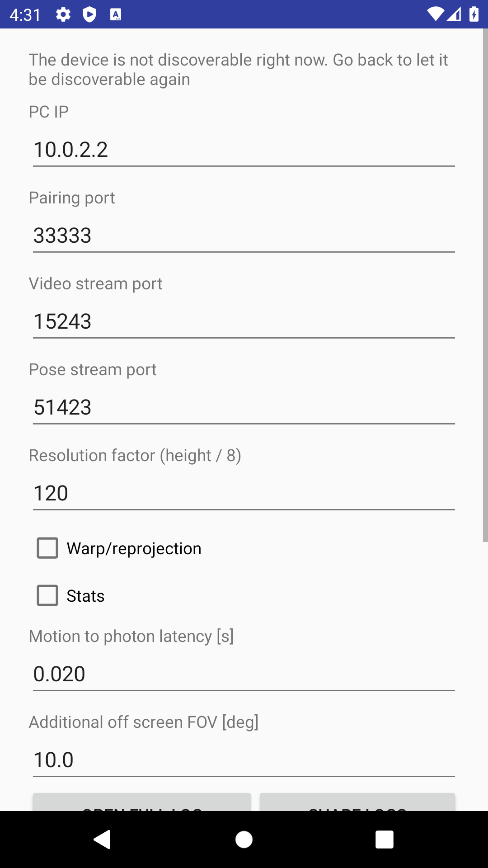Focus the Pairing port field
488x868 pixels.
tap(244, 236)
